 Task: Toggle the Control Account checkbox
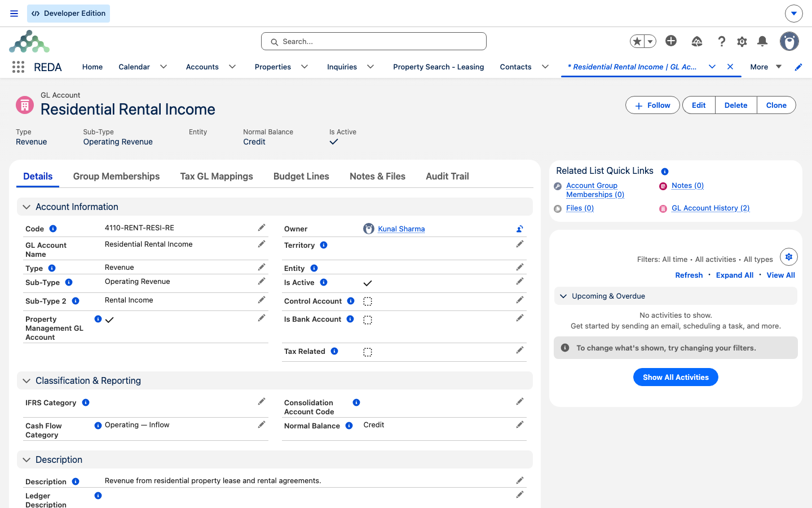pos(368,301)
